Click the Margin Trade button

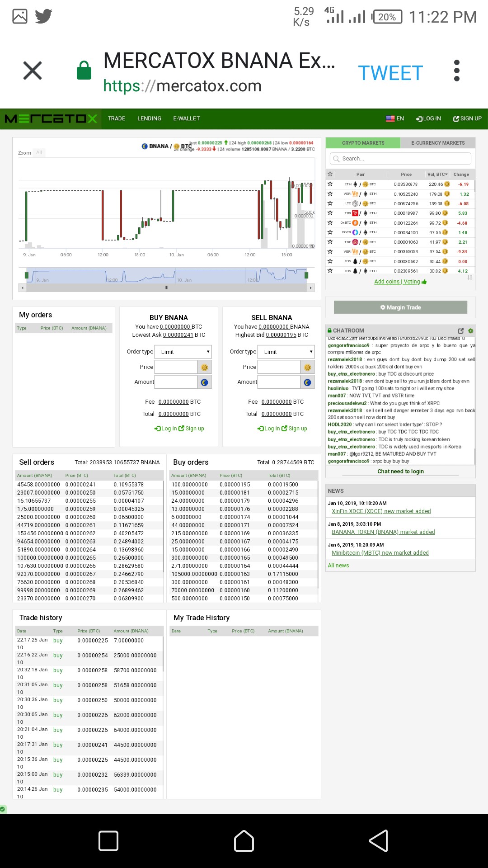click(400, 307)
